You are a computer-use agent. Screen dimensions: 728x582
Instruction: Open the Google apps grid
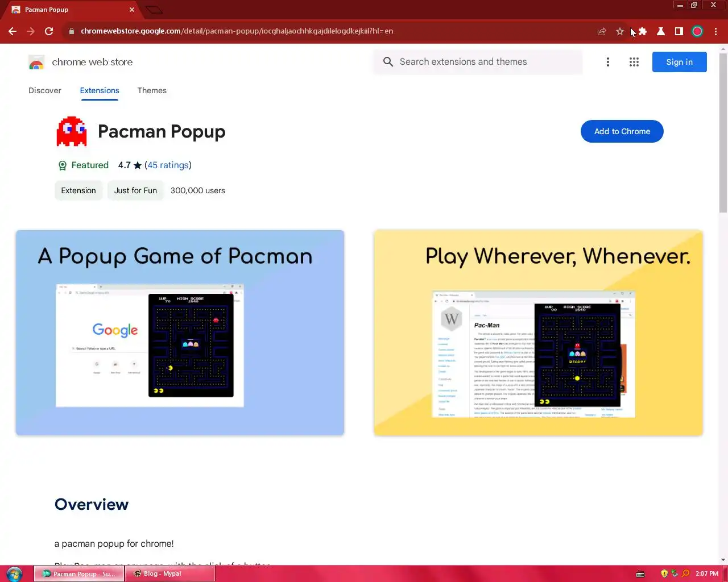[x=634, y=62]
